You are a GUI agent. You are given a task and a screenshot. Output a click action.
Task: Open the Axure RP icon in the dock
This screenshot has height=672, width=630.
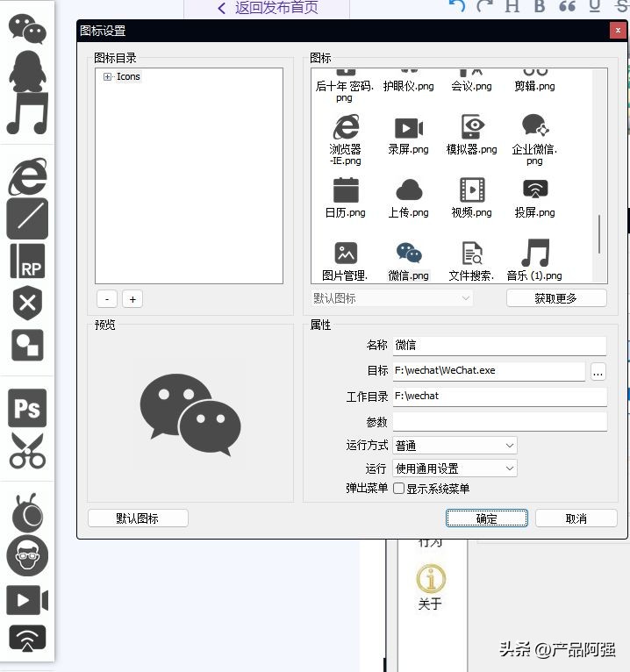tap(27, 261)
